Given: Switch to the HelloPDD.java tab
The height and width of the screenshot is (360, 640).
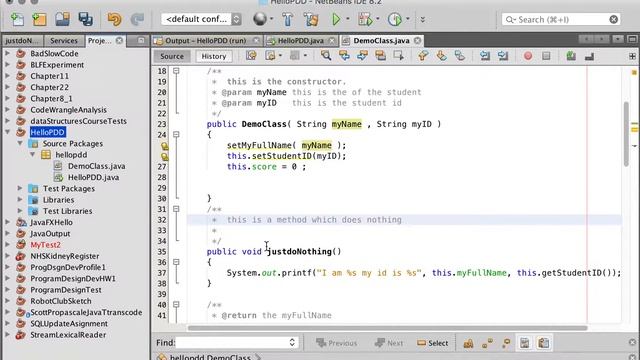Looking at the screenshot, I should tap(300, 41).
